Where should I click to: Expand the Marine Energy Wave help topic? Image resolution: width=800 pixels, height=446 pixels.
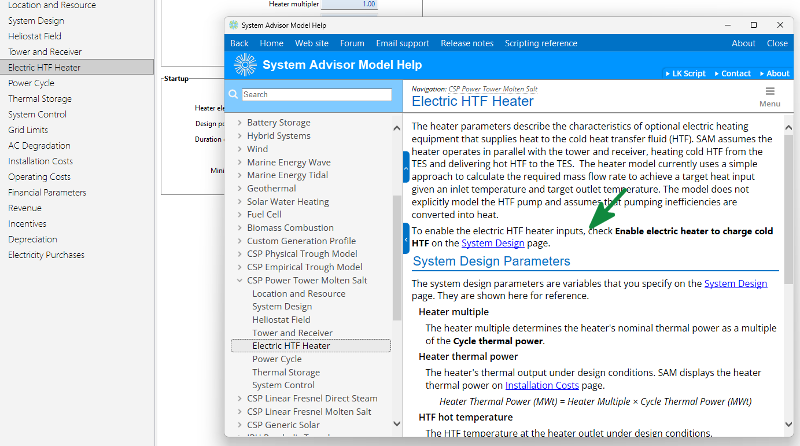[x=239, y=162]
